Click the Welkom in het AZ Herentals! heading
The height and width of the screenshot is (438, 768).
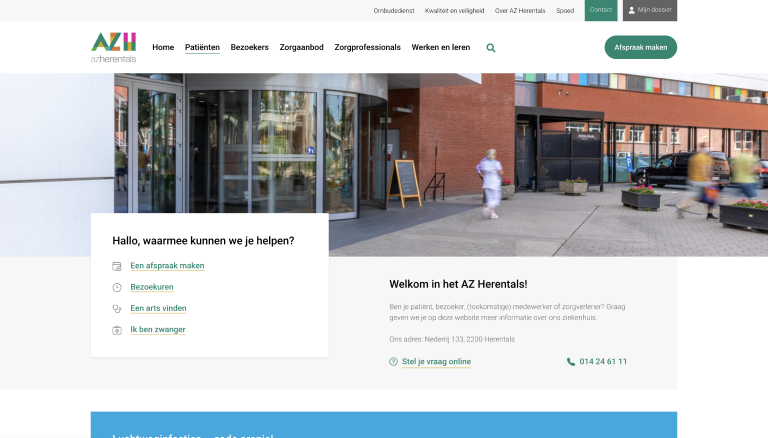click(x=458, y=284)
